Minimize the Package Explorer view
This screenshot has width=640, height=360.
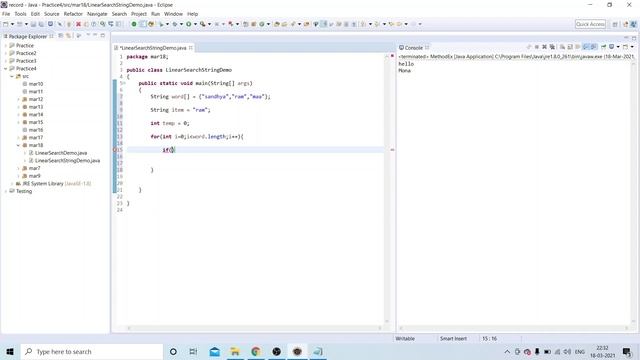click(95, 36)
